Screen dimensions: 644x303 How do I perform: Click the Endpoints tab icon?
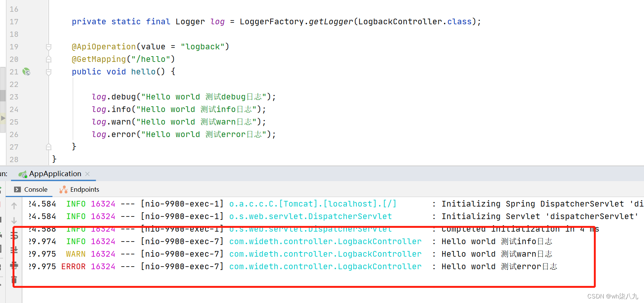63,189
